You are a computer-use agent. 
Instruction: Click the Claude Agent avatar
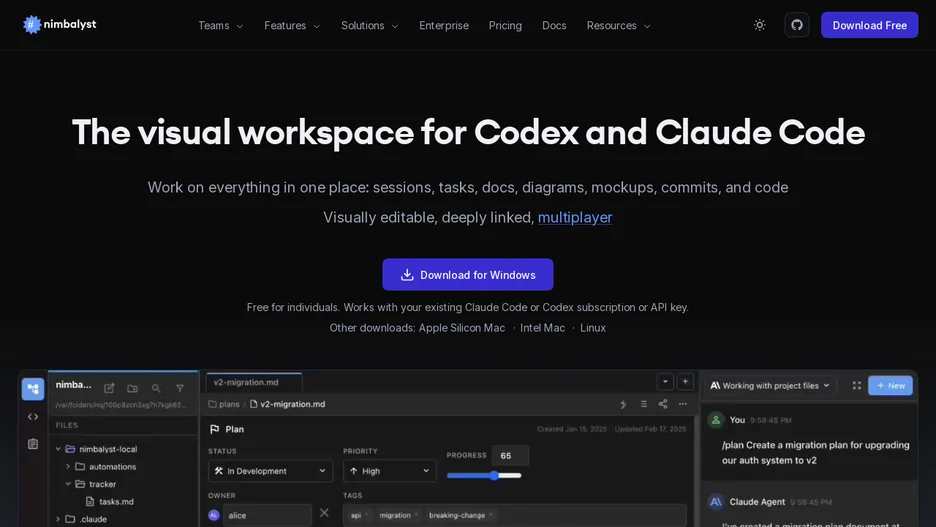(716, 502)
